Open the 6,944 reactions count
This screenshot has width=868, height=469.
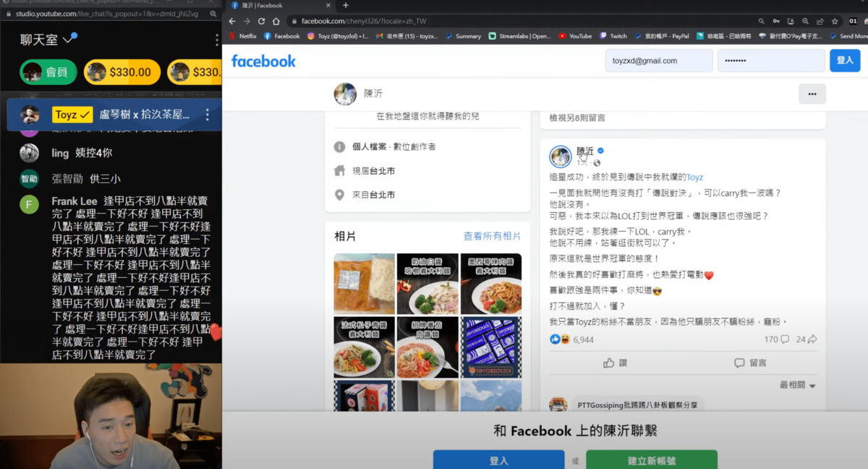point(582,339)
